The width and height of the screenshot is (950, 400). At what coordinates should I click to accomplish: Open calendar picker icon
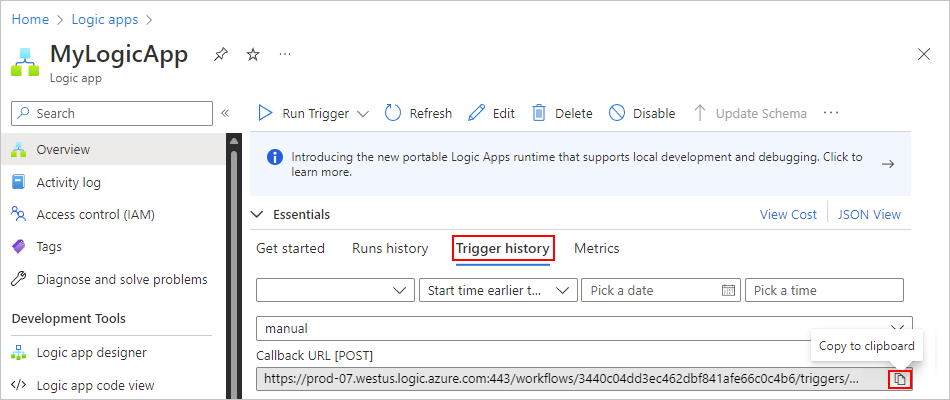pos(728,290)
